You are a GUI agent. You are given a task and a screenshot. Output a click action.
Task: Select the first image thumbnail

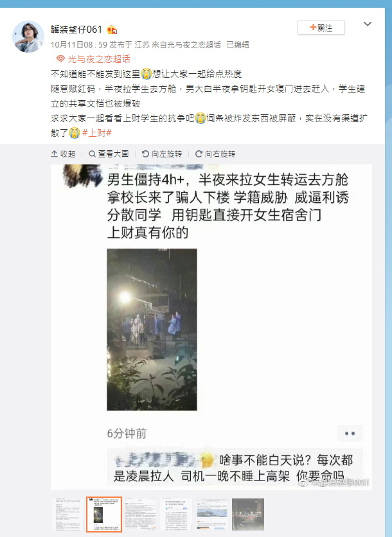(68, 515)
